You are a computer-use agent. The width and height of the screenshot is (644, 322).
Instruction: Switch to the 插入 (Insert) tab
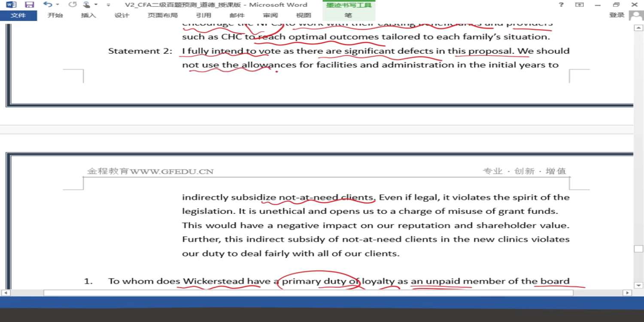coord(88,15)
